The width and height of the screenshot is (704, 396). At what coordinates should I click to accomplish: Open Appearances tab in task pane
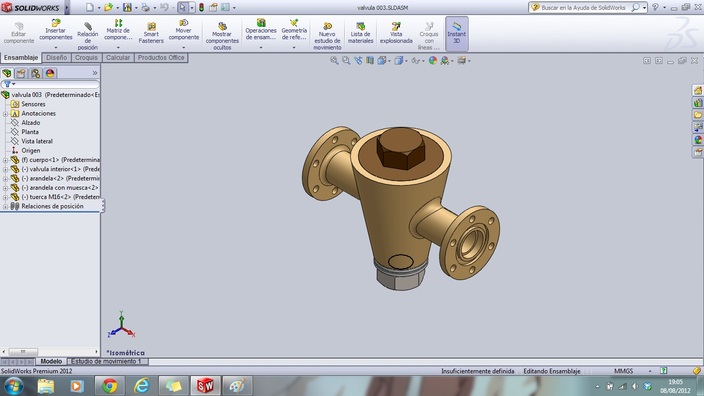698,140
